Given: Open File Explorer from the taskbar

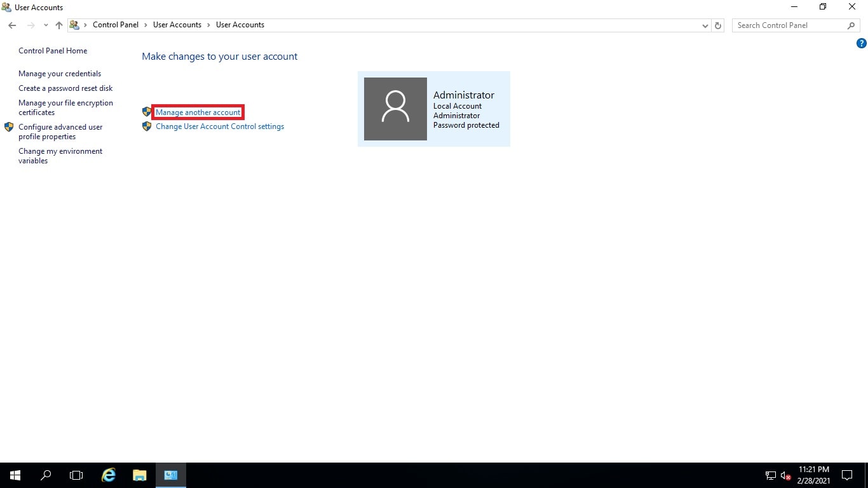Looking at the screenshot, I should click(x=140, y=475).
